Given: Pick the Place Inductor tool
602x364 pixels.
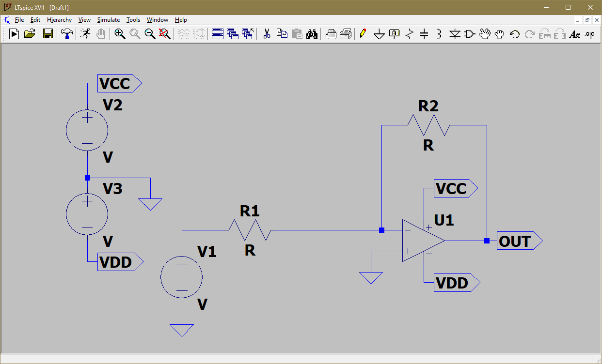Looking at the screenshot, I should pyautogui.click(x=439, y=34).
